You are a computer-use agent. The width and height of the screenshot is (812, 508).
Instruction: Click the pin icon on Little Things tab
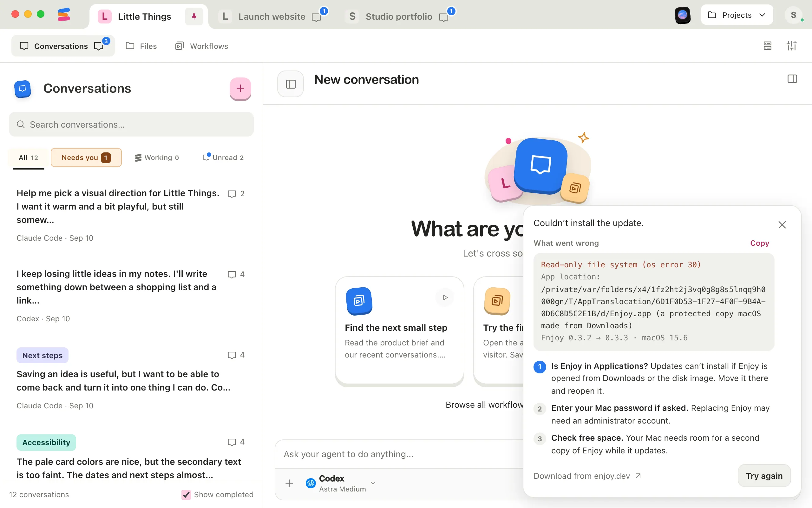pyautogui.click(x=194, y=17)
